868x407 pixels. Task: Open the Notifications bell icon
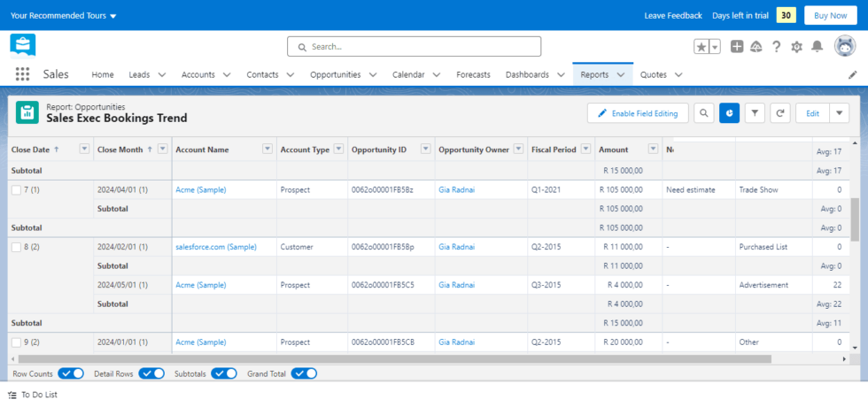[x=817, y=47]
